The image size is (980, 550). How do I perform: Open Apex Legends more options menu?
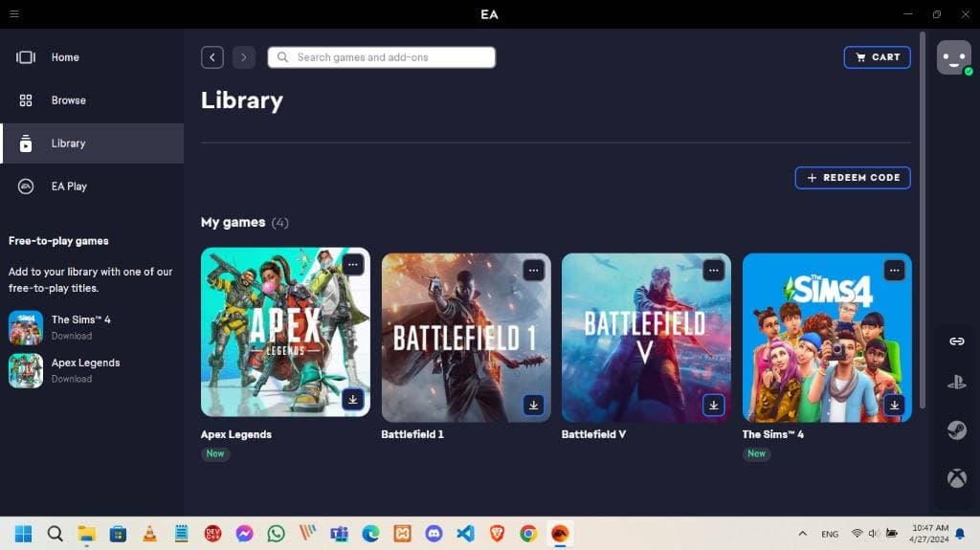[x=353, y=264]
